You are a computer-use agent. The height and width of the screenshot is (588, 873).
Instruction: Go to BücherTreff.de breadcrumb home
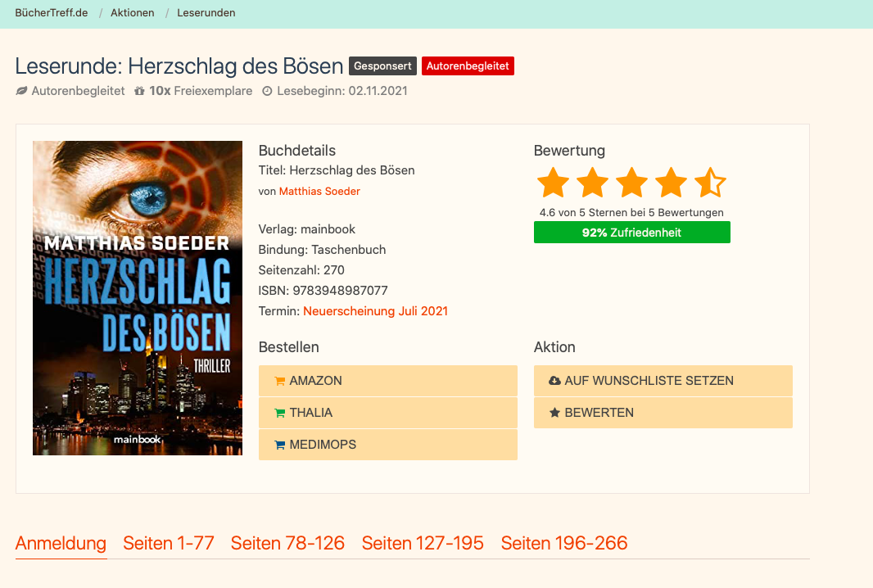coord(52,13)
